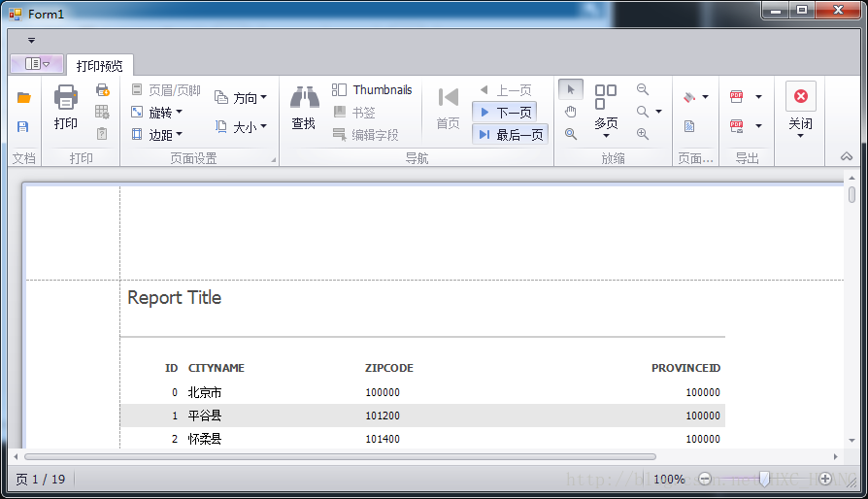Click the export to PDF icon
868x499 pixels.
click(x=736, y=97)
